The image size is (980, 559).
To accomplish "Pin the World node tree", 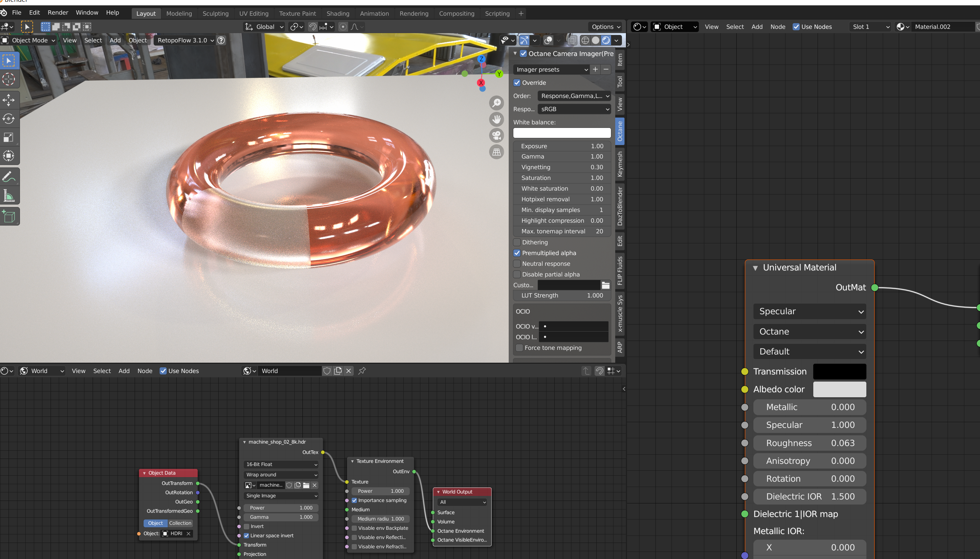I will tap(362, 371).
